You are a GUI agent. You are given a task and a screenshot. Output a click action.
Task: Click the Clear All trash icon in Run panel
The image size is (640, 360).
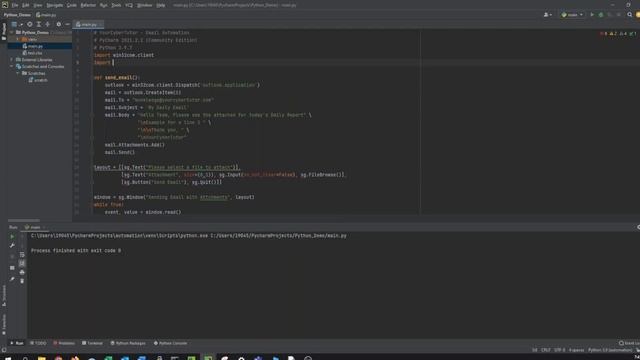pyautogui.click(x=22, y=281)
